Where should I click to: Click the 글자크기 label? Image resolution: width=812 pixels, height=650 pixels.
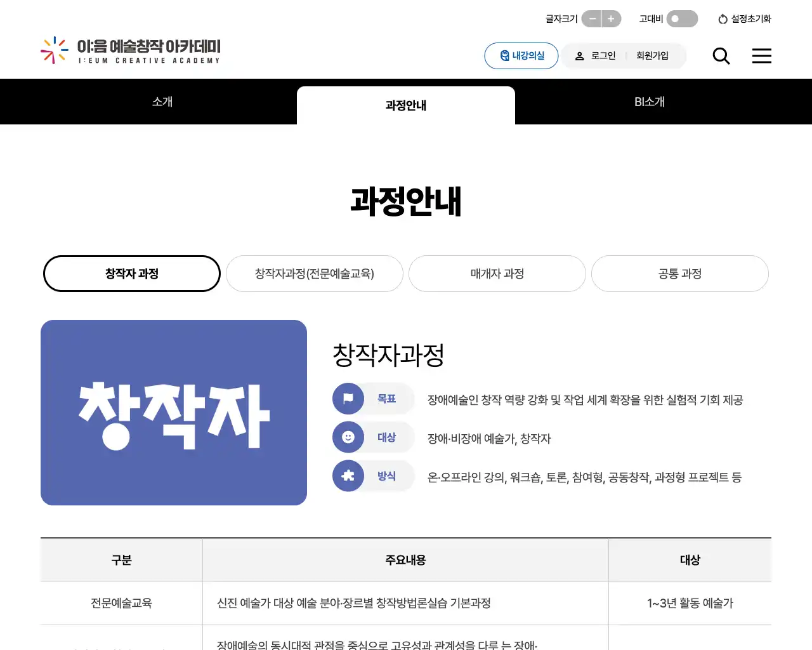coord(561,19)
